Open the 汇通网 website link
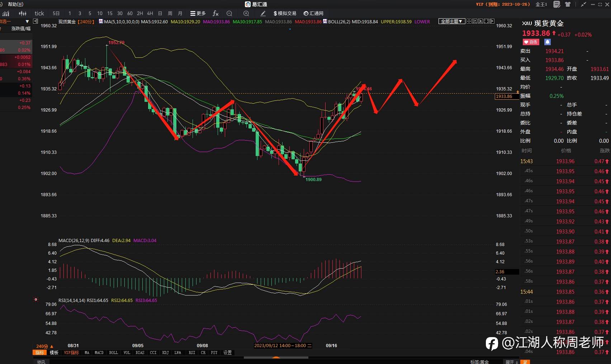Image resolution: width=611 pixels, height=364 pixels. [x=313, y=13]
